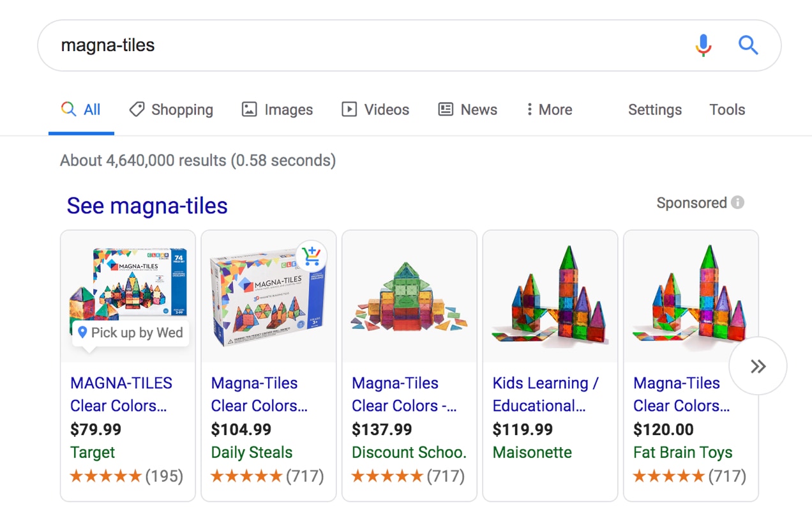
Task: Click the Pick up by Wed location badge
Action: [131, 333]
